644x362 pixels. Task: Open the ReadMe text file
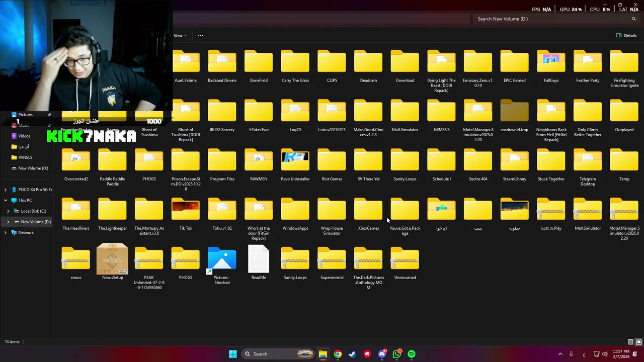259,262
